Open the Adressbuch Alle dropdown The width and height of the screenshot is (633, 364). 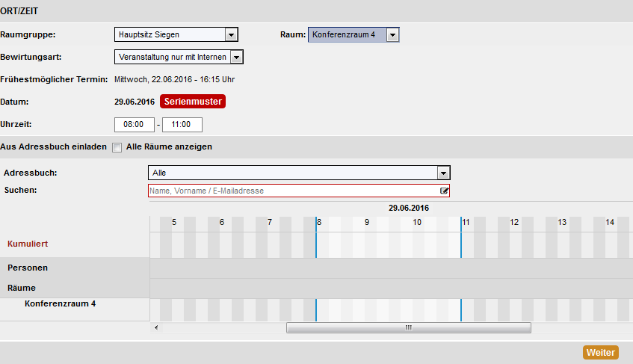(x=299, y=173)
